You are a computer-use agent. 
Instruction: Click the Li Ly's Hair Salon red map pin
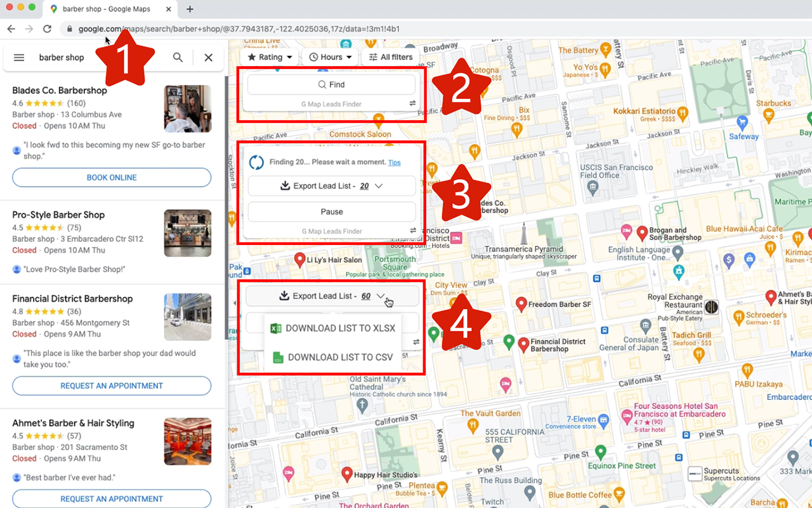[x=299, y=260]
